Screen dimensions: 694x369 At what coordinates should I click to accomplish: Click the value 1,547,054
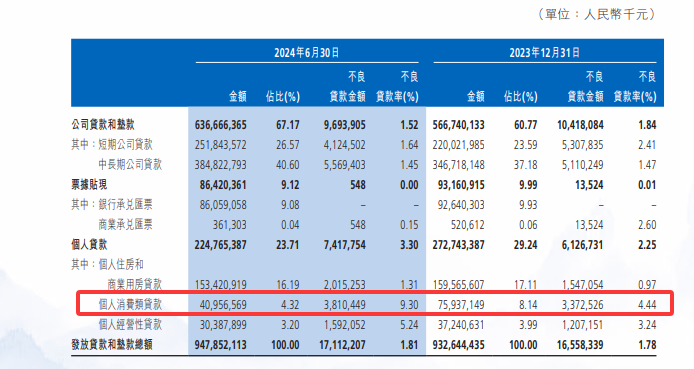(582, 284)
